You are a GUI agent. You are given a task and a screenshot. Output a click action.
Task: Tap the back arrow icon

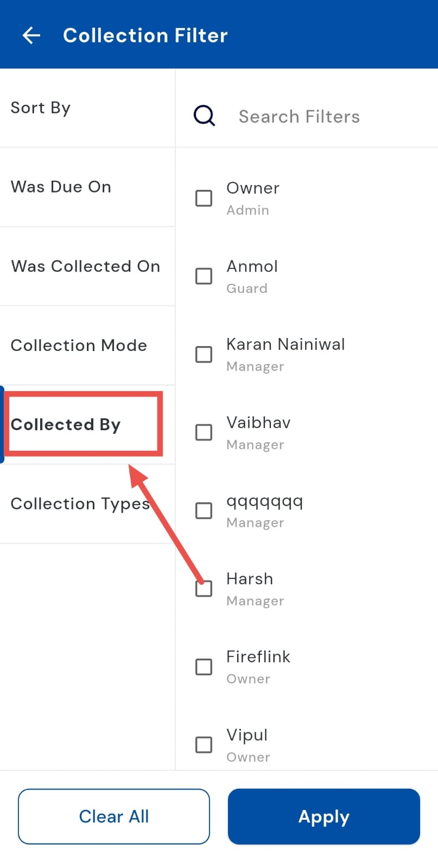tap(31, 35)
